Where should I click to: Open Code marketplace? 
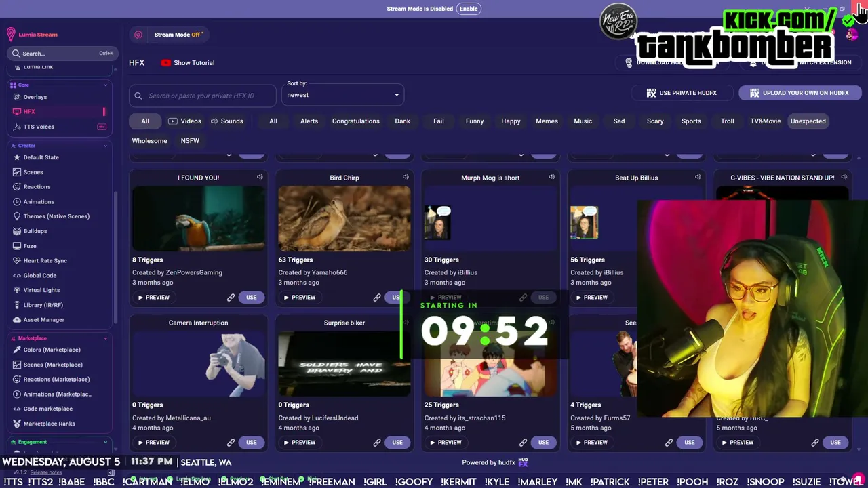pos(47,409)
